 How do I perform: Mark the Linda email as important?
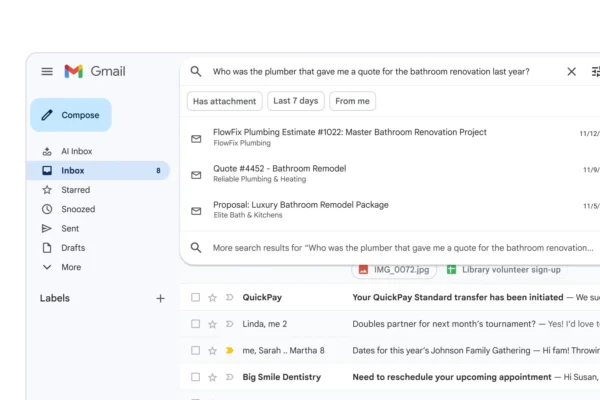(229, 324)
